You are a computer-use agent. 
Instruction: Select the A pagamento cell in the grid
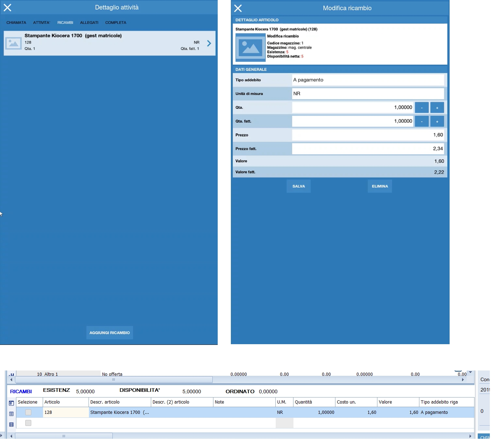pyautogui.click(x=447, y=412)
